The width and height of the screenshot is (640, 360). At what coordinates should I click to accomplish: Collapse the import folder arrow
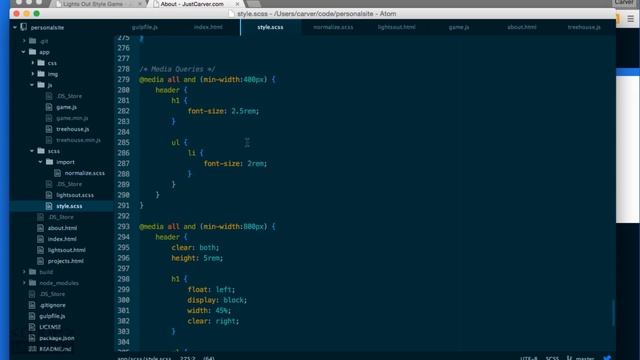(x=40, y=162)
